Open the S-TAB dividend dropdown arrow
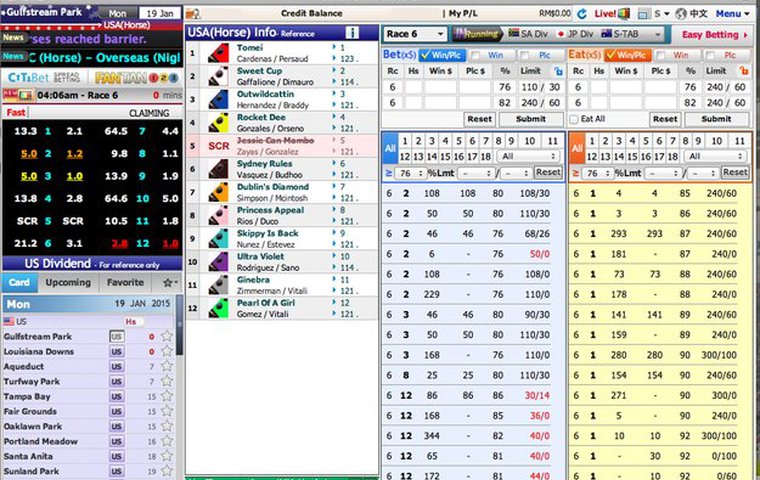The width and height of the screenshot is (760, 480). click(657, 34)
